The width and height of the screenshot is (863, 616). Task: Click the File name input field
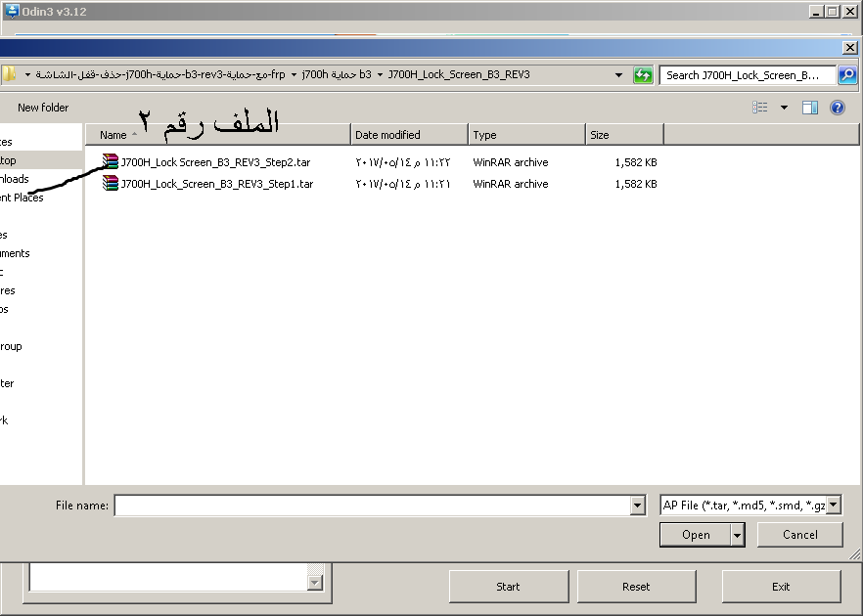(372, 505)
